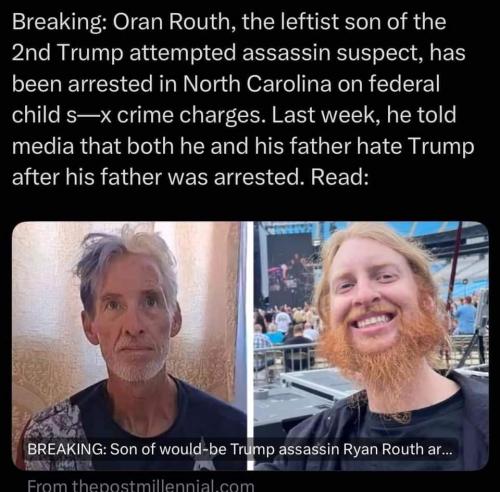Click the "child s—x crime charges" phrase
The height and width of the screenshot is (492, 500).
139,115
